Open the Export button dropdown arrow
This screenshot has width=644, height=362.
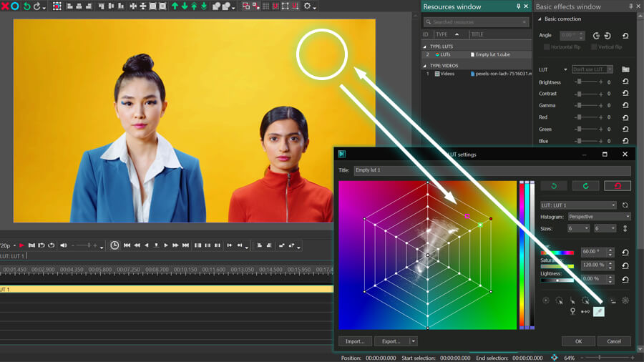point(413,341)
